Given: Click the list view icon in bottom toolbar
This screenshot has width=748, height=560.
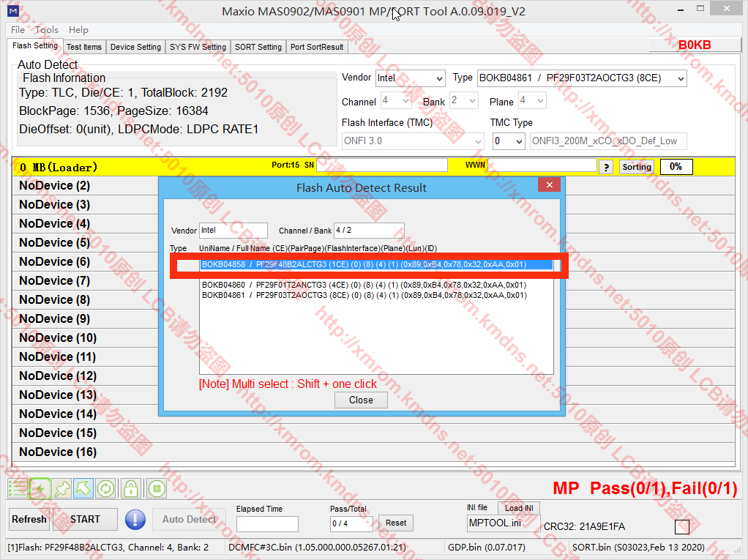Looking at the screenshot, I should 18,488.
